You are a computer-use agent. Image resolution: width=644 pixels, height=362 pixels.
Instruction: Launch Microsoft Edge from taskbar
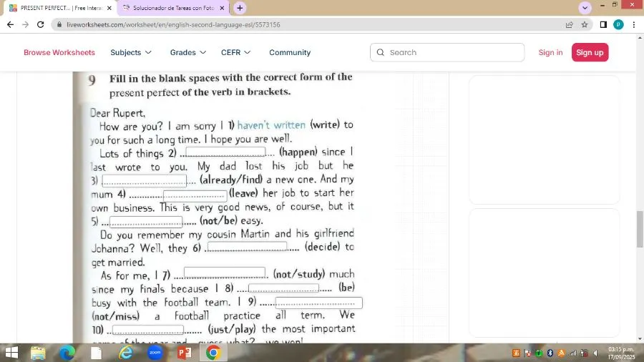[x=67, y=353]
